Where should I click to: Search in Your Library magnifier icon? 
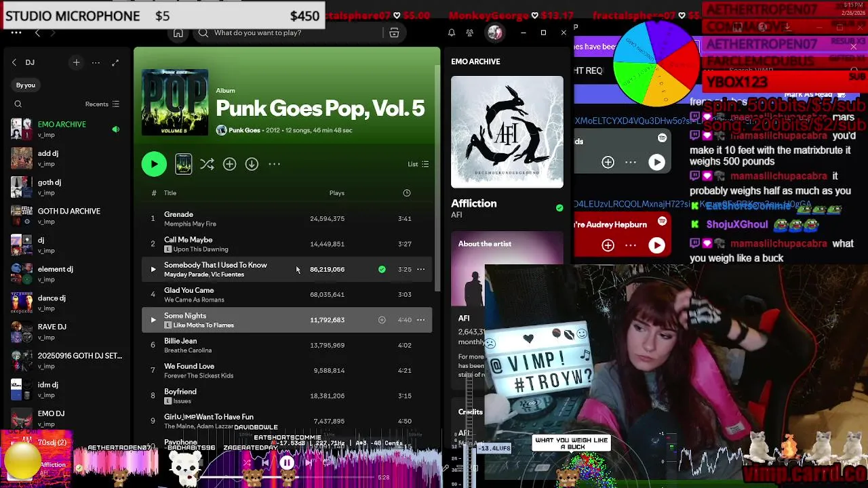coord(18,104)
